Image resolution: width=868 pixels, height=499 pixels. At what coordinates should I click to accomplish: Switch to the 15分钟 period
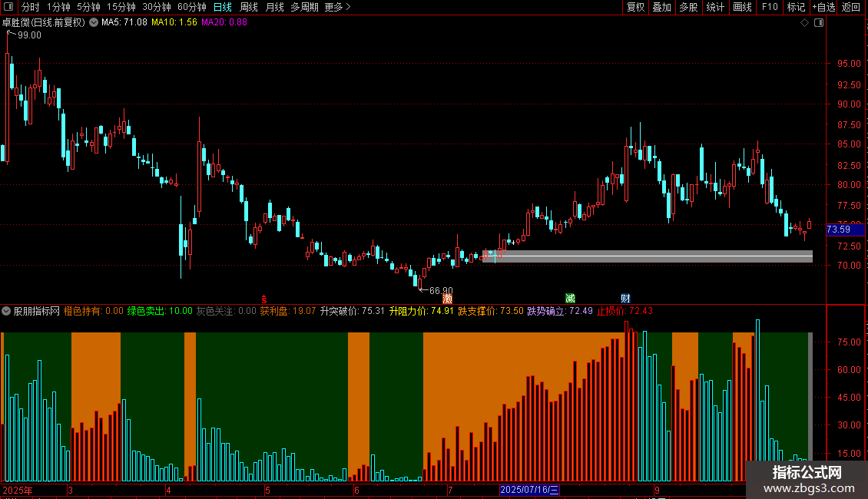tap(121, 7)
